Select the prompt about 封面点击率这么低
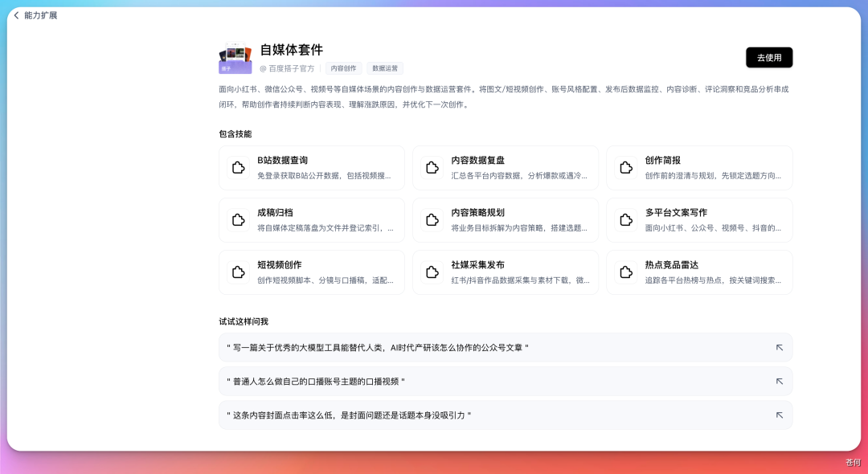The image size is (868, 474). point(506,415)
